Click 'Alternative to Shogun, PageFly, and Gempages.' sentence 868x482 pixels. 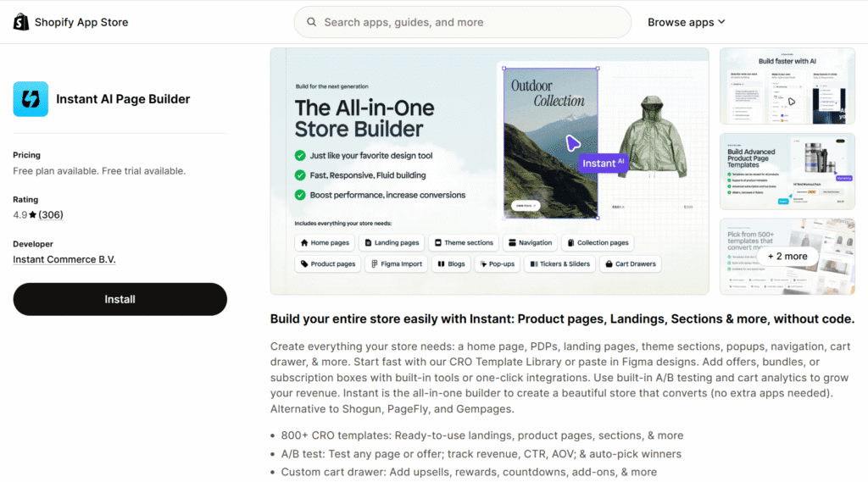[x=392, y=409]
